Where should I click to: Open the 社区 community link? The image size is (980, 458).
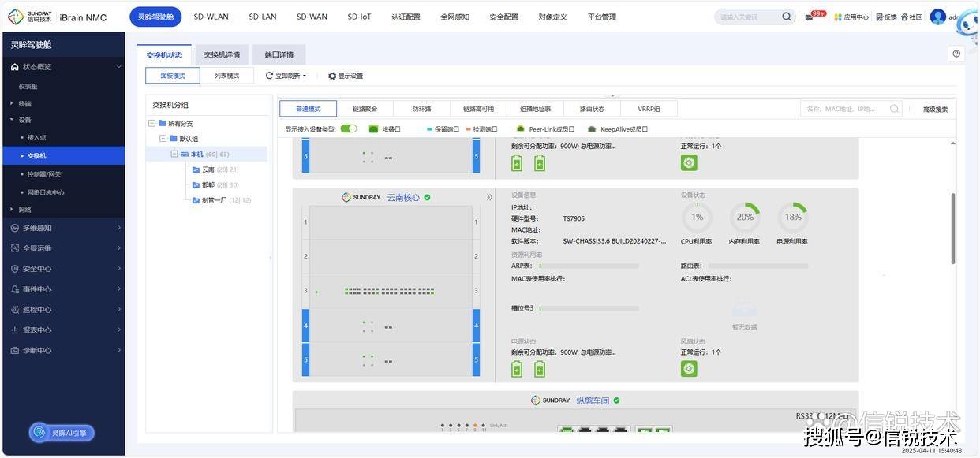pyautogui.click(x=911, y=17)
